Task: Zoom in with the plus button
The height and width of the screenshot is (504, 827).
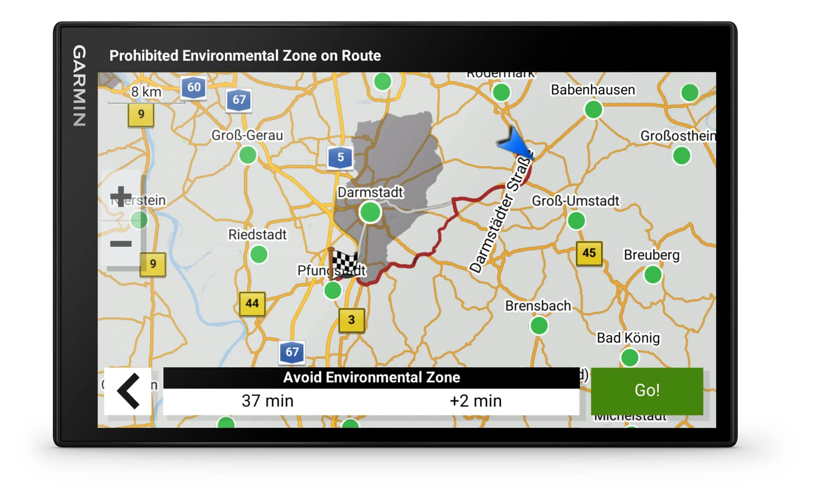Action: 121,196
